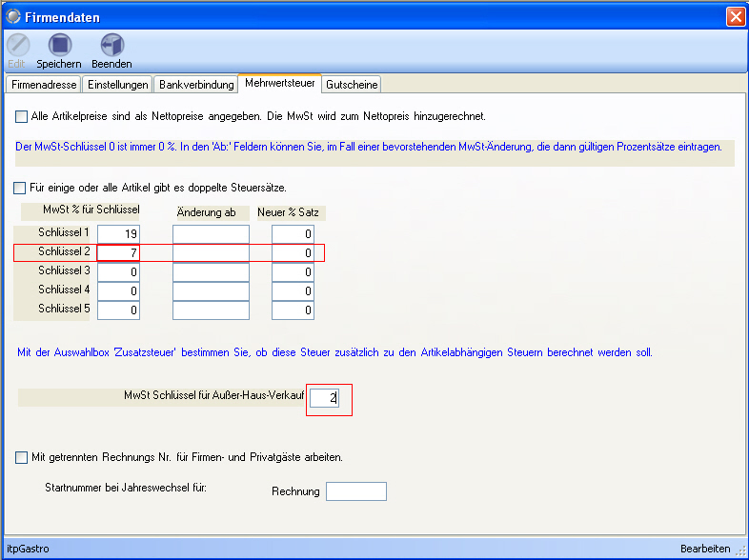Screen dimensions: 749x560
Task: Close the Firmendaten window
Action: pyautogui.click(x=735, y=16)
